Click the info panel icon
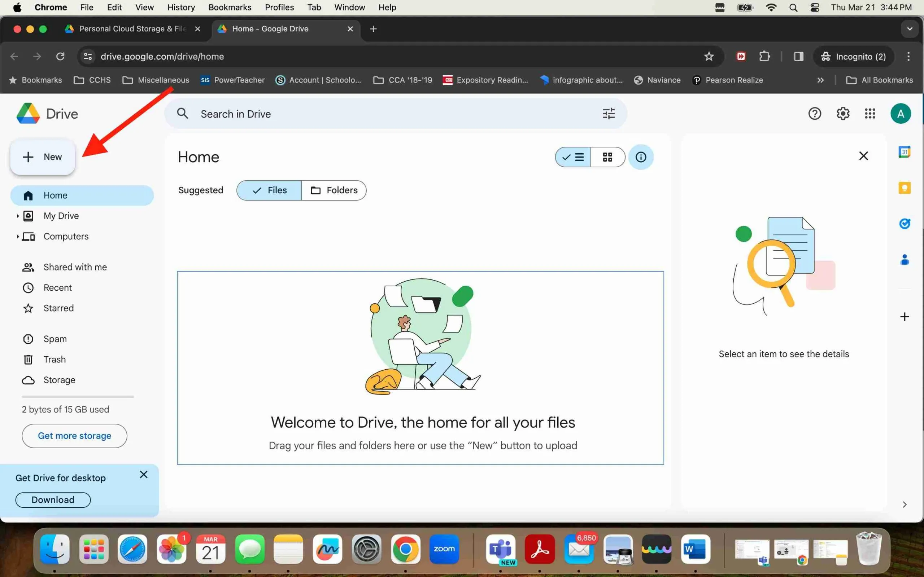Image resolution: width=924 pixels, height=577 pixels. [641, 157]
